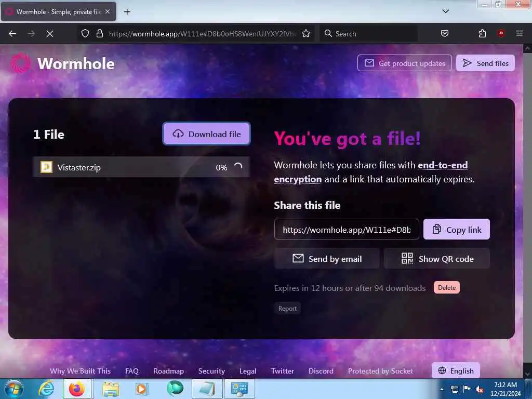Select the Vistaster.zip file name
532x399 pixels.
(x=79, y=167)
